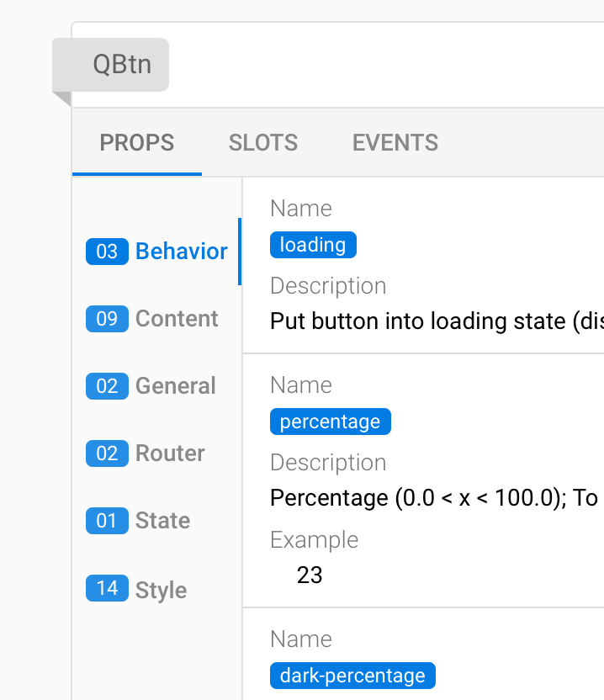
Task: Enable the Content category filter
Action: pyautogui.click(x=177, y=318)
